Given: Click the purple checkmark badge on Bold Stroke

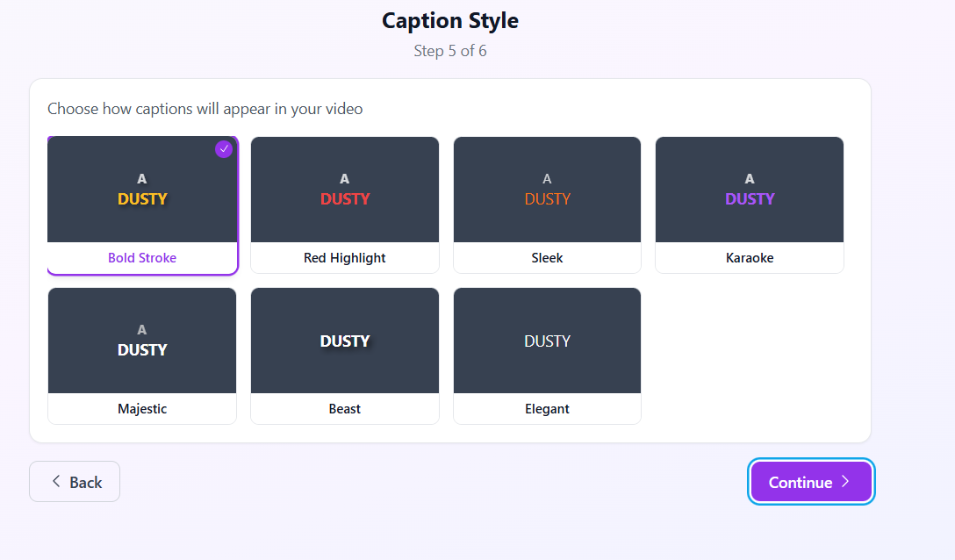Looking at the screenshot, I should tap(224, 148).
